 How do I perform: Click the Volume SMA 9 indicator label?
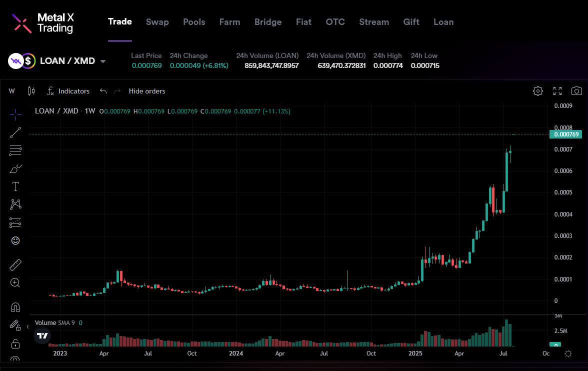click(x=55, y=322)
